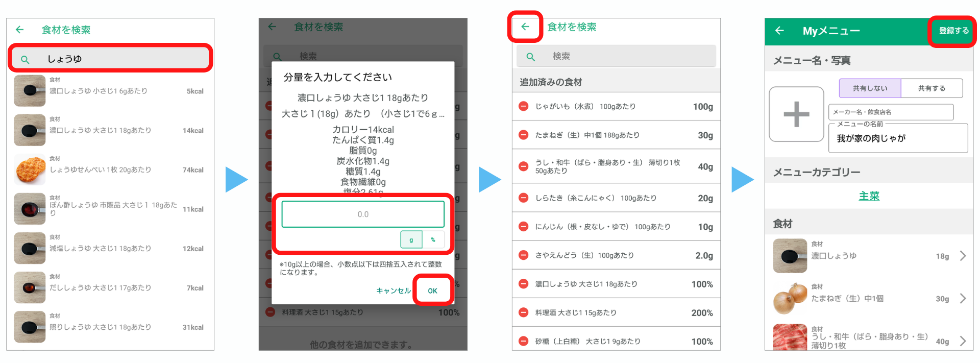Click 40g amount of うし・和牛 in added list
The image size is (980, 363).
pyautogui.click(x=705, y=166)
